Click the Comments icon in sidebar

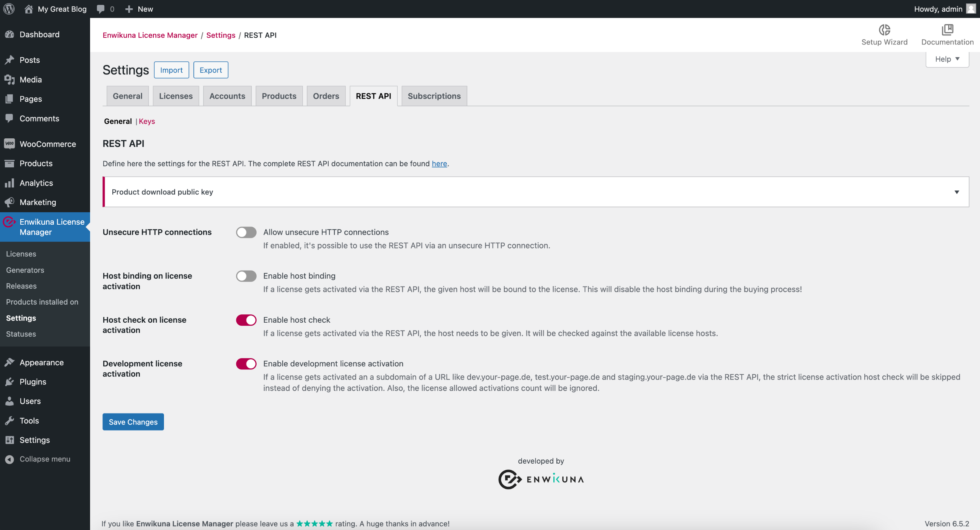tap(9, 118)
